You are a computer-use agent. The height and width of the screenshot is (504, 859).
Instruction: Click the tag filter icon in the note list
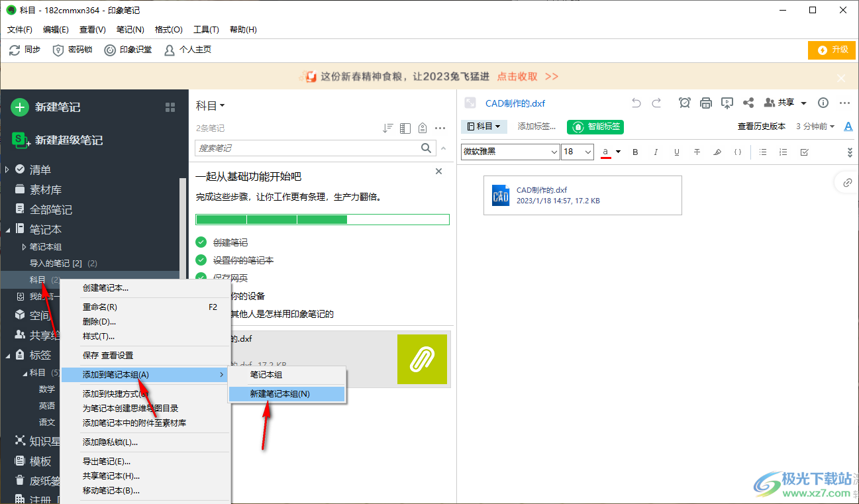(423, 128)
